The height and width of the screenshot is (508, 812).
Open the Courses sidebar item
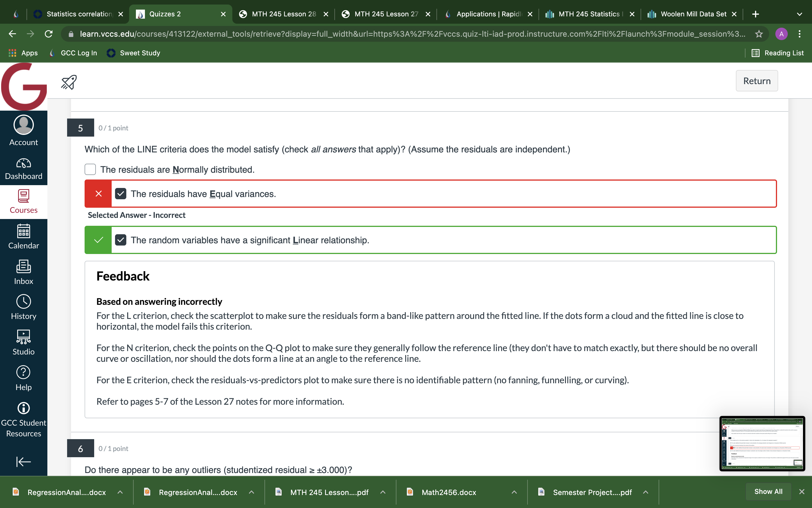[23, 202]
